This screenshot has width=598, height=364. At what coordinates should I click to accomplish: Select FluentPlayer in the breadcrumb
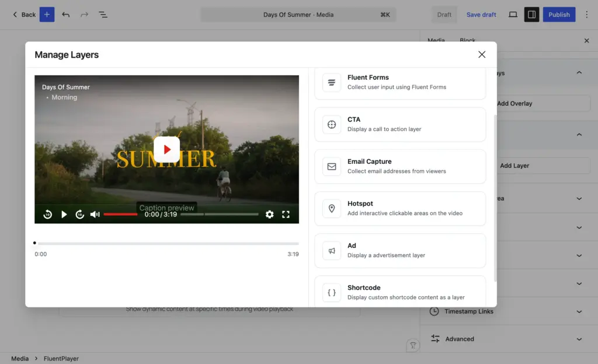click(61, 359)
